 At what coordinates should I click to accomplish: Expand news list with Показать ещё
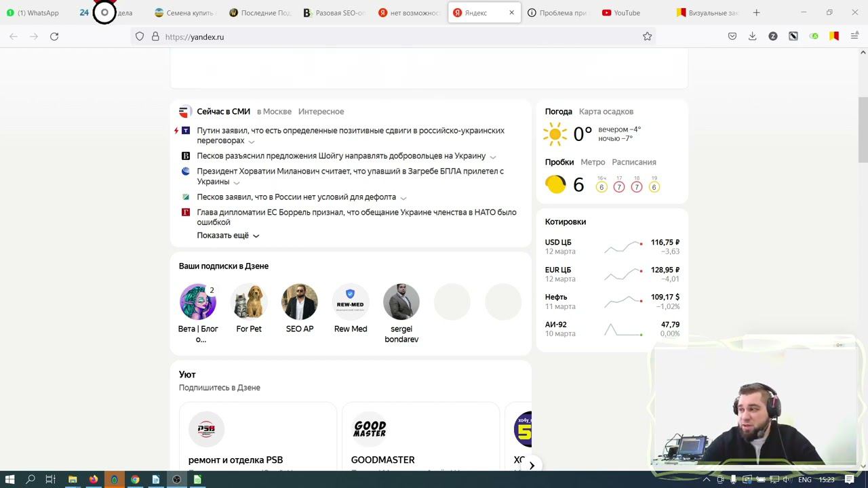(x=228, y=235)
